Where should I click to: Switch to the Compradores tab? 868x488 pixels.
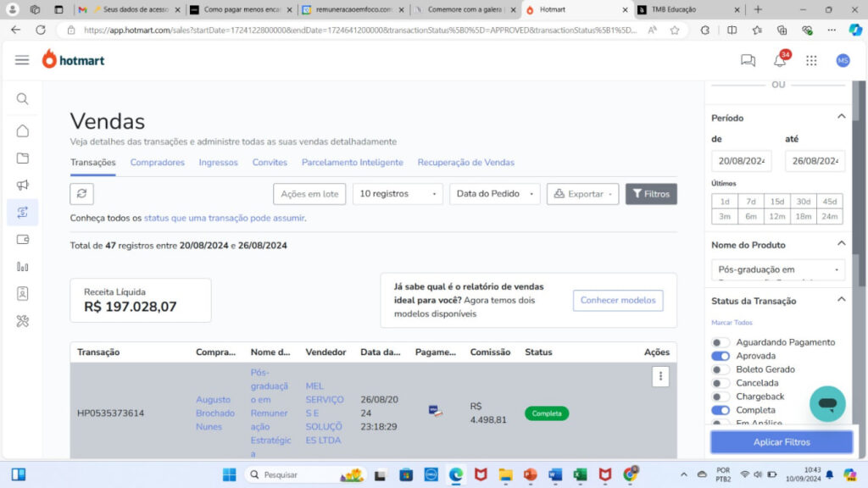pyautogui.click(x=157, y=163)
